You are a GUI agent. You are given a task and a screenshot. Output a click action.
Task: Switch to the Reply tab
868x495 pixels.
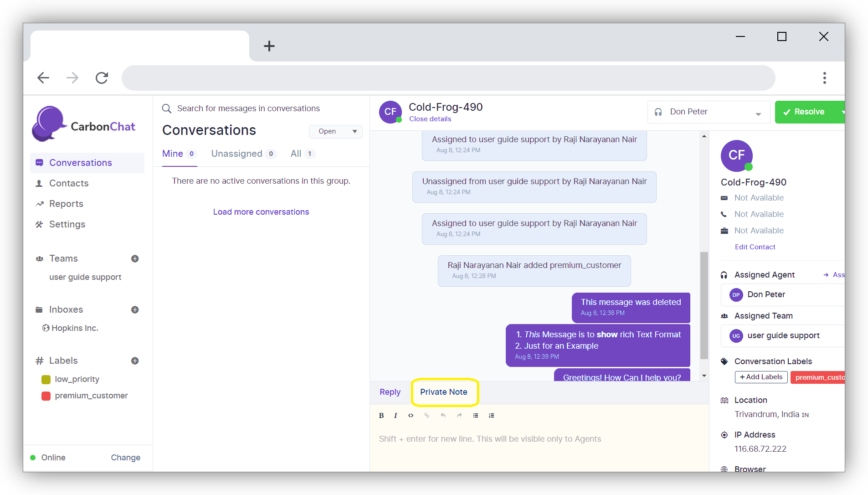pyautogui.click(x=390, y=392)
